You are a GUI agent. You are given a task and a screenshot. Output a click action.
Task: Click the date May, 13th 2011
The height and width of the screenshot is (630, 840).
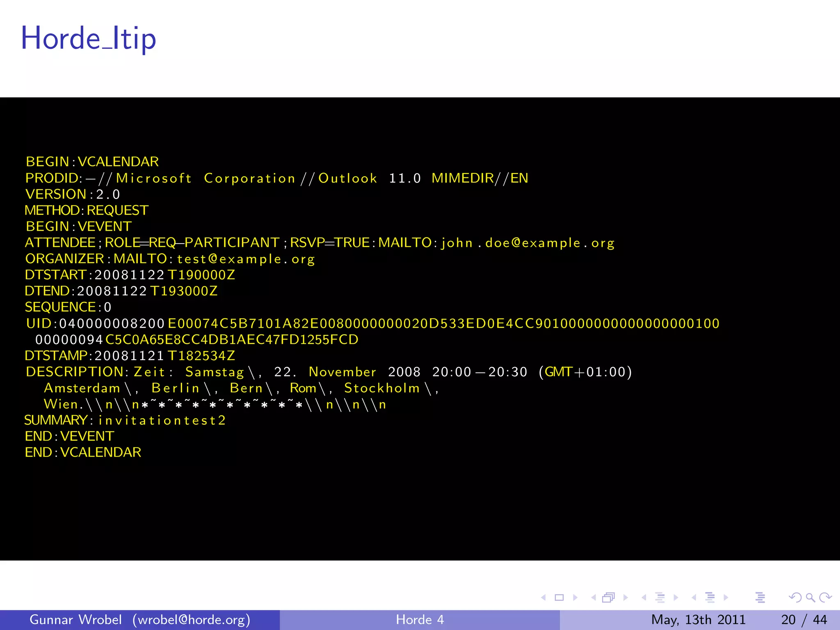tap(698, 620)
